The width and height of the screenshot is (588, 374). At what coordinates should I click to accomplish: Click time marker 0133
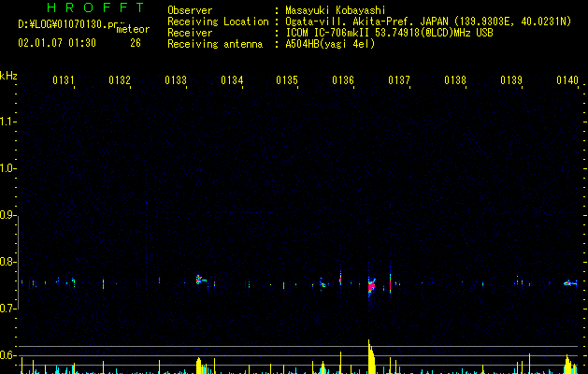pos(176,80)
